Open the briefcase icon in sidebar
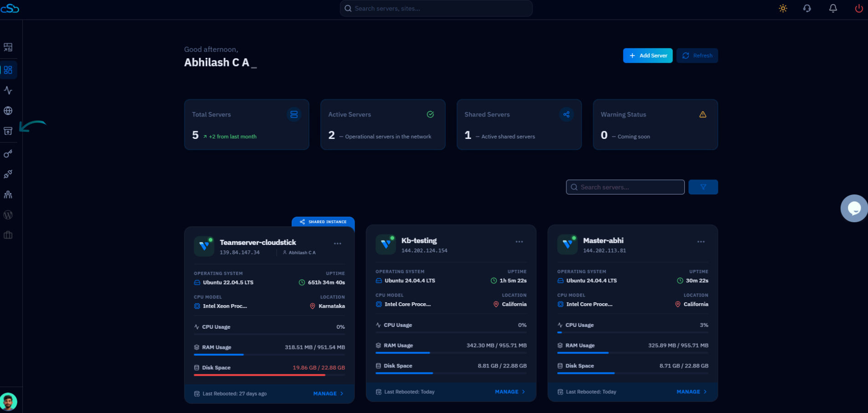Image resolution: width=868 pixels, height=413 pixels. pos(8,235)
